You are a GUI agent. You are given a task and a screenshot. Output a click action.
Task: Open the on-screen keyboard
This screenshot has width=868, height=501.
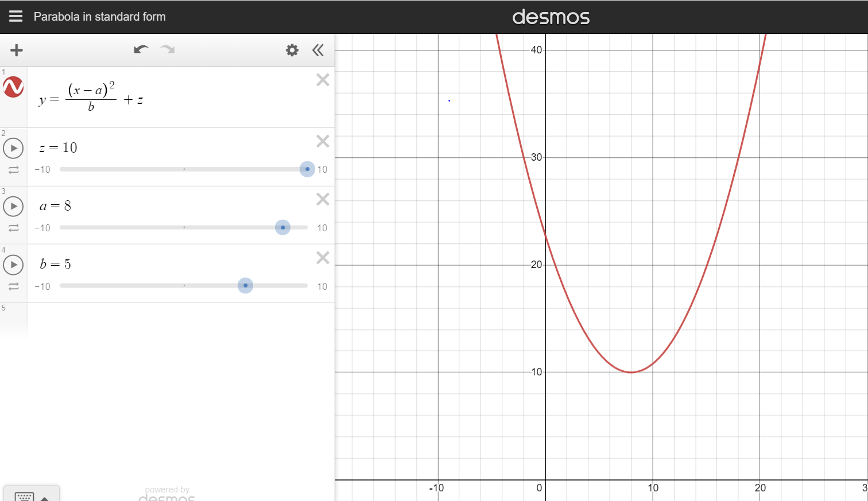click(x=31, y=494)
